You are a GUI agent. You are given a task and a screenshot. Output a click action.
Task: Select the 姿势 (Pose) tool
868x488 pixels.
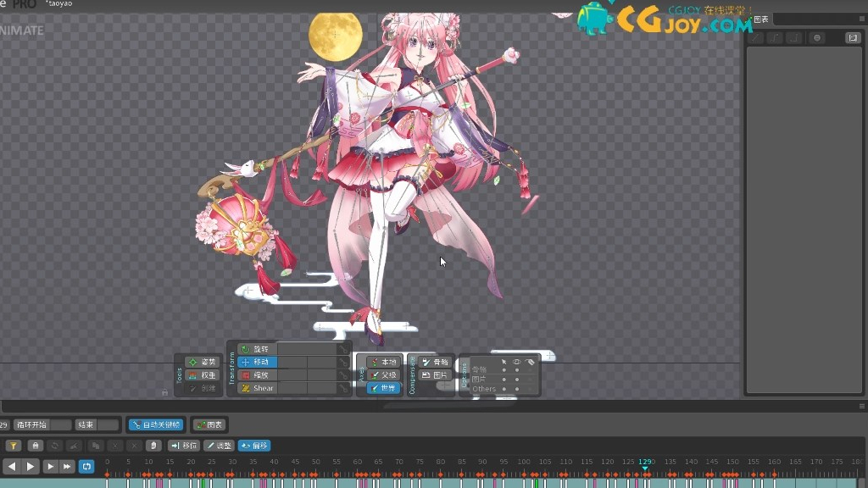[202, 362]
